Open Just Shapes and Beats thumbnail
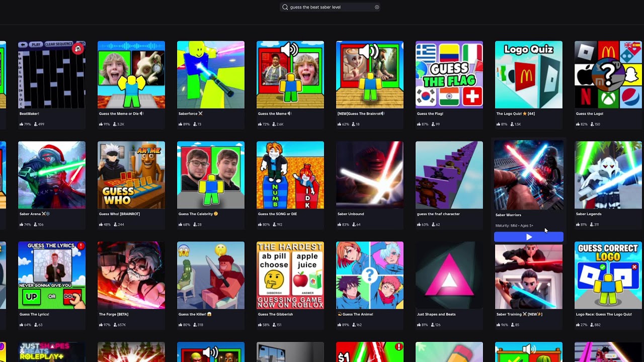The height and width of the screenshot is (362, 644). tap(449, 276)
